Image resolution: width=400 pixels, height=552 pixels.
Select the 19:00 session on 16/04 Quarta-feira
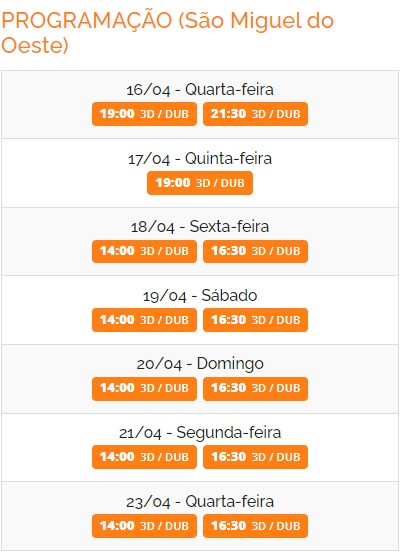point(144,114)
